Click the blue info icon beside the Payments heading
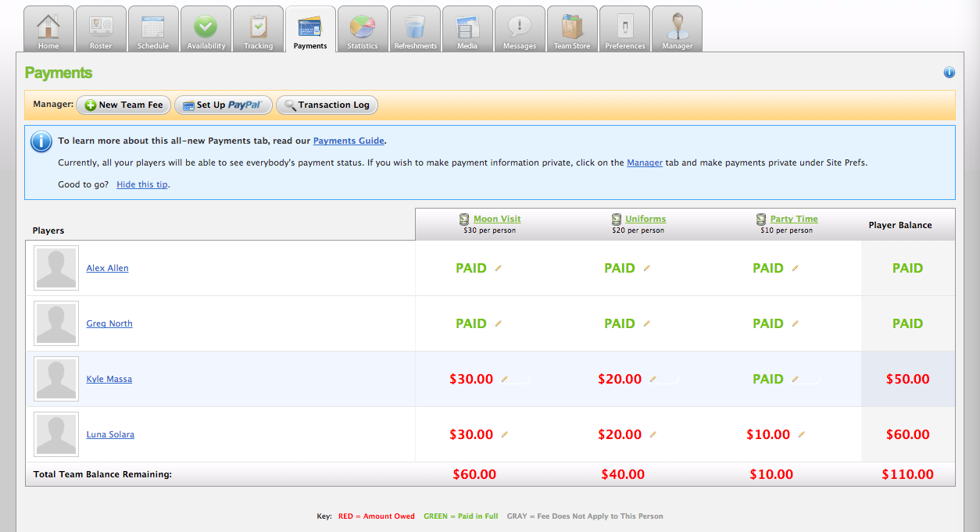 pos(950,73)
